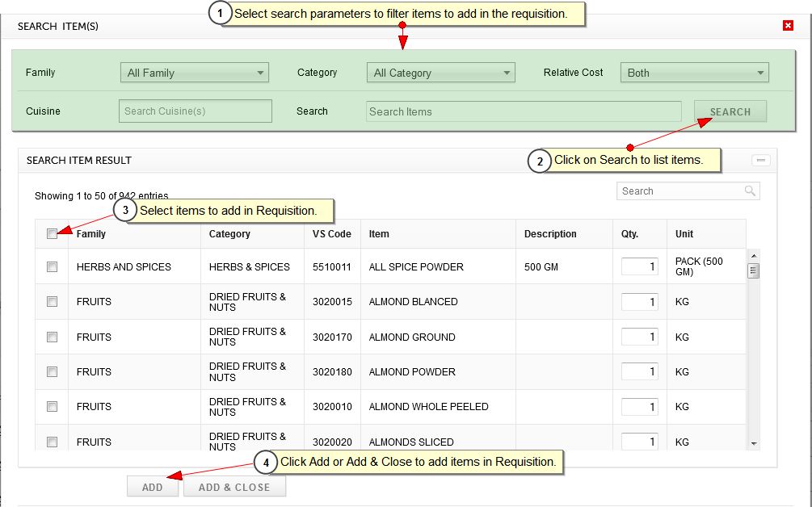This screenshot has width=812, height=507.
Task: Click the SEARCH button
Action: (730, 111)
